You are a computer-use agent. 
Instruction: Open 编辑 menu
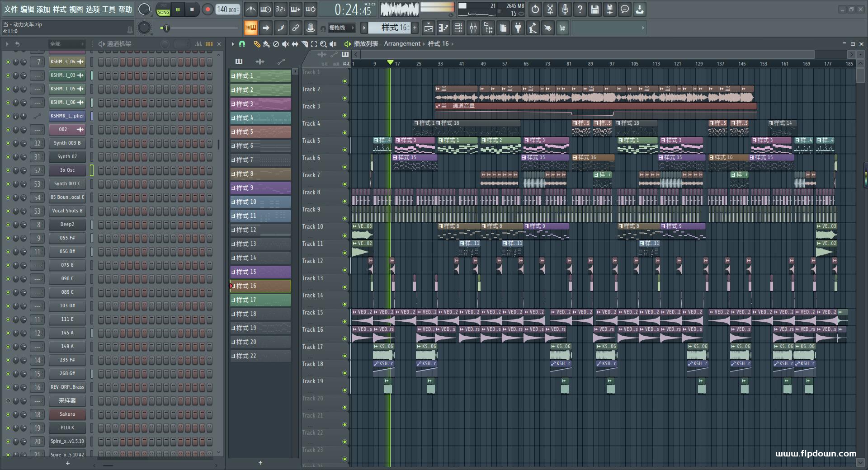[27, 9]
